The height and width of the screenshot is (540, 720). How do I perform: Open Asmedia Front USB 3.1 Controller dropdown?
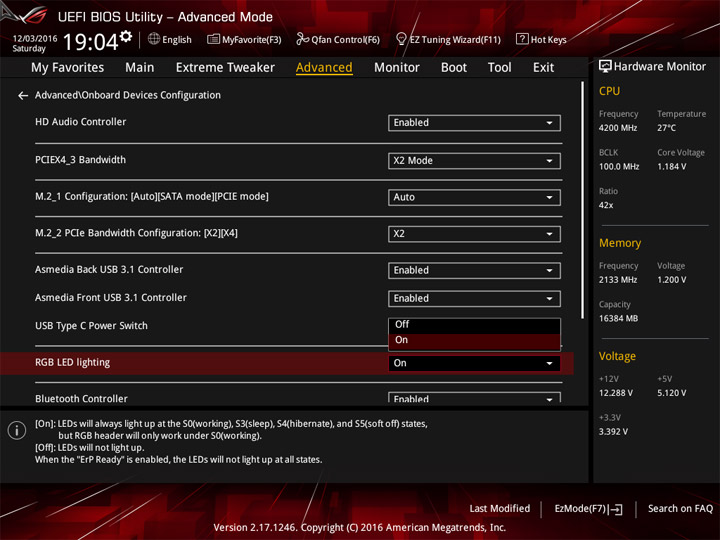(474, 298)
